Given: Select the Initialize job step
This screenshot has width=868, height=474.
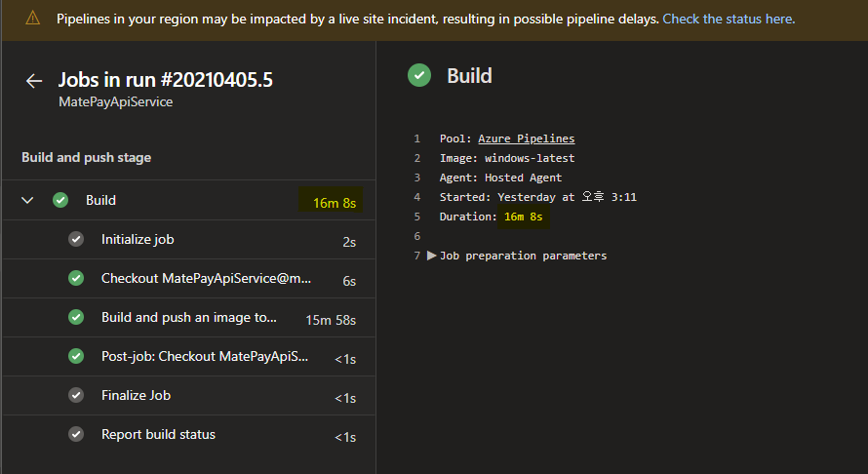Looking at the screenshot, I should (138, 239).
